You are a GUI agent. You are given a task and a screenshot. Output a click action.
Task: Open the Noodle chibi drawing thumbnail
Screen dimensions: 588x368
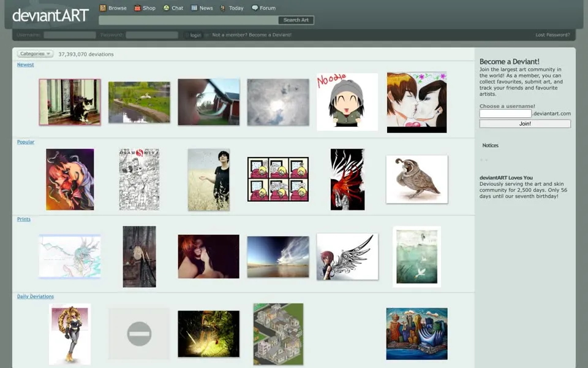347,102
